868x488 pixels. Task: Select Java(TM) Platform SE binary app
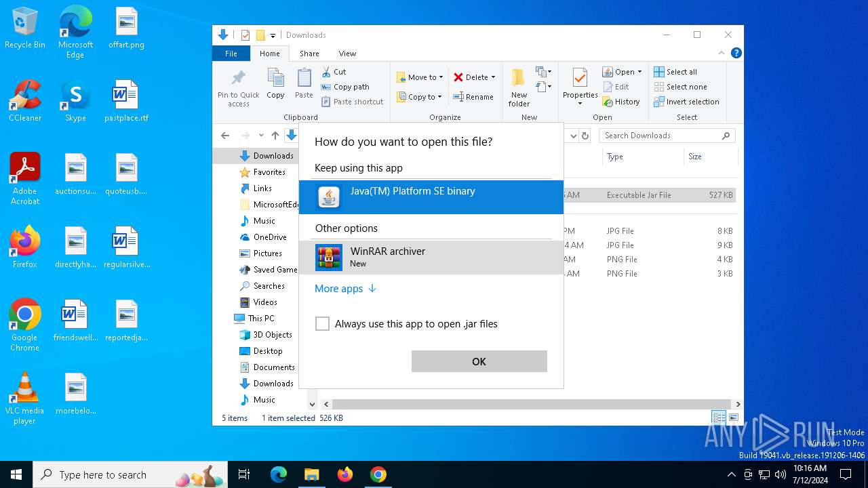click(431, 197)
